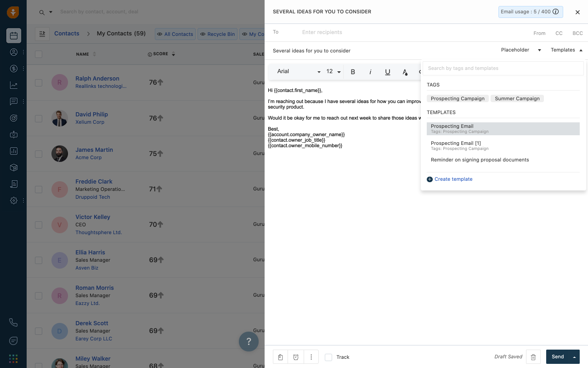The image size is (588, 368).
Task: Expand the Send button dropdown arrow
Action: click(x=574, y=357)
